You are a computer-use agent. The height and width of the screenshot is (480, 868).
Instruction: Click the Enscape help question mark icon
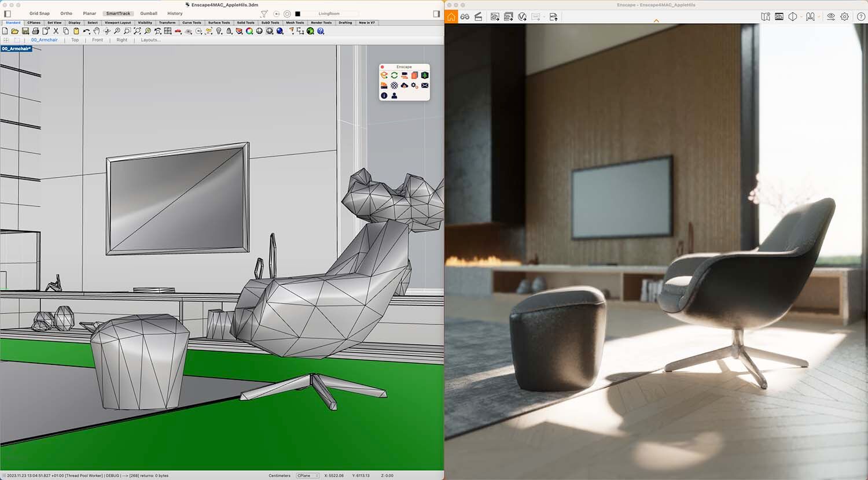[860, 17]
